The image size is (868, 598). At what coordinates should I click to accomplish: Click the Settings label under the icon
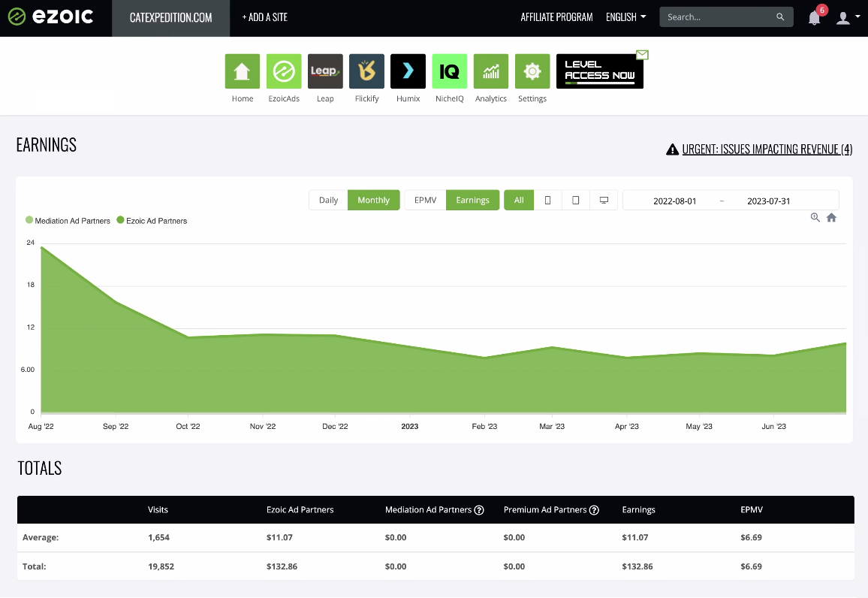532,98
